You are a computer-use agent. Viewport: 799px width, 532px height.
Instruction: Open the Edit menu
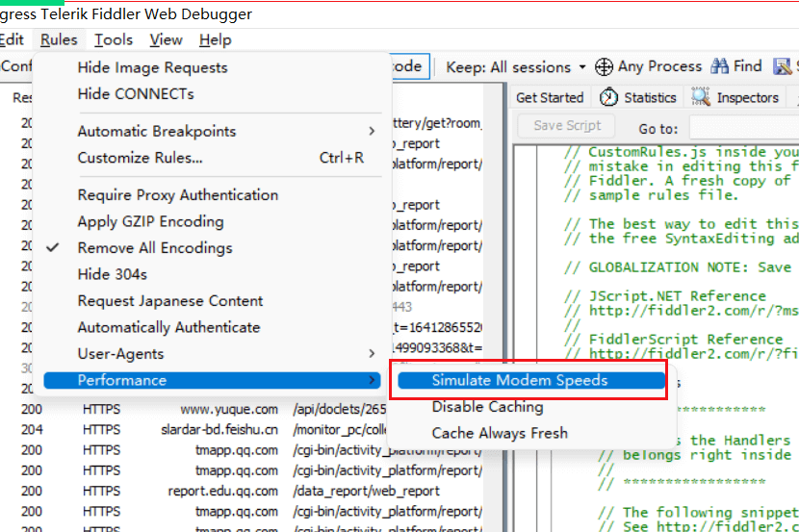click(12, 39)
